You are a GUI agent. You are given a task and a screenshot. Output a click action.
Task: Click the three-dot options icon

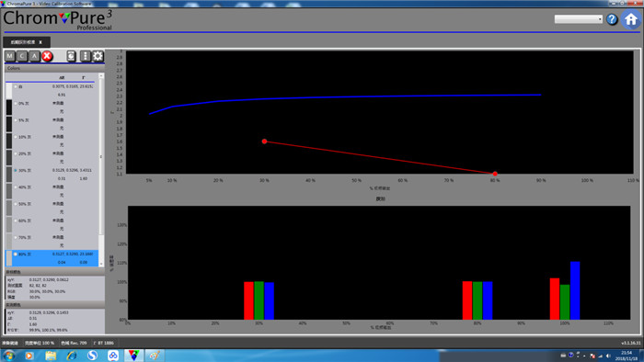tap(85, 56)
